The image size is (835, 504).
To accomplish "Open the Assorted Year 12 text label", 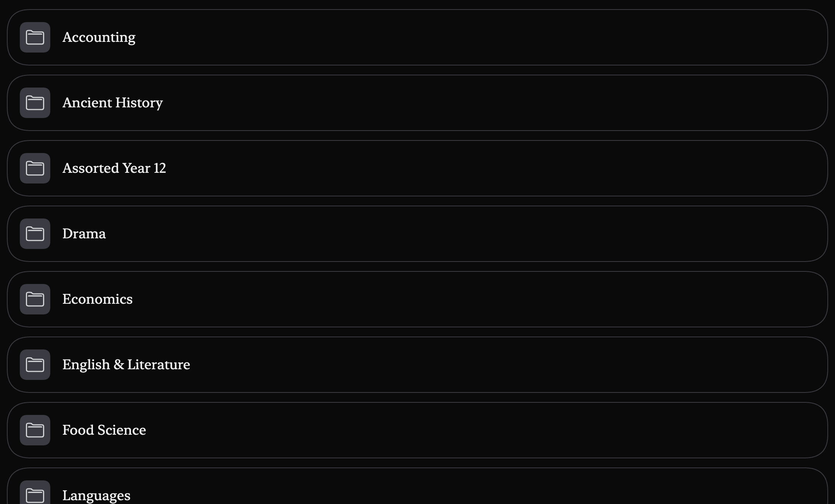I will tap(114, 168).
